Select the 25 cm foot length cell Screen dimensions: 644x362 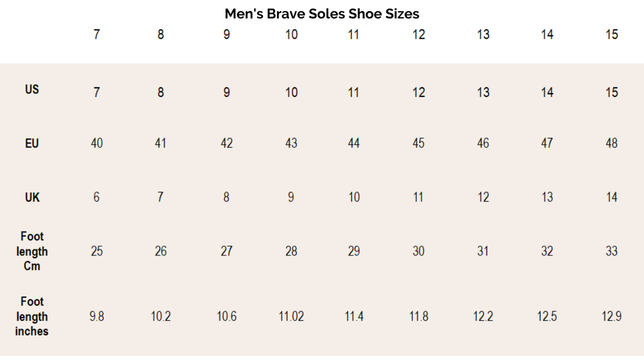[x=97, y=251]
